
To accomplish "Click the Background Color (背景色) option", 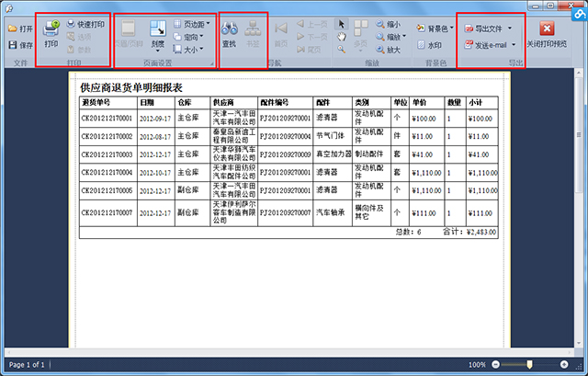I will [x=433, y=28].
